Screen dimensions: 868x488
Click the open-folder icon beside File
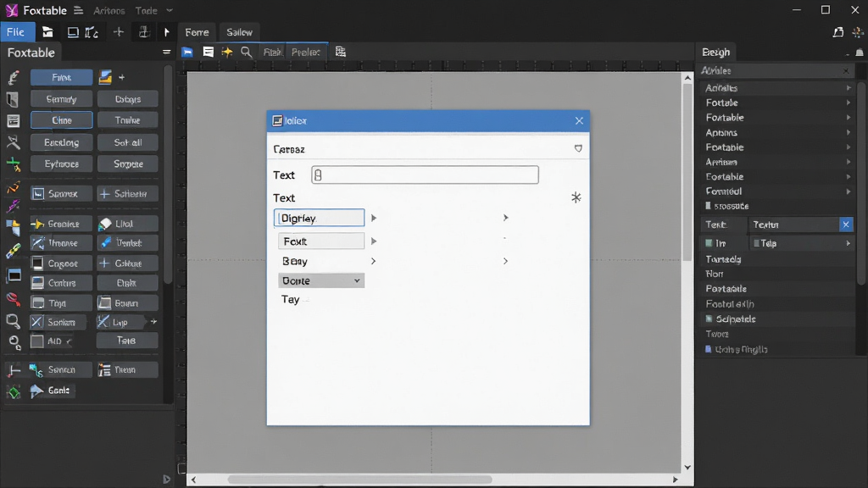click(x=47, y=32)
